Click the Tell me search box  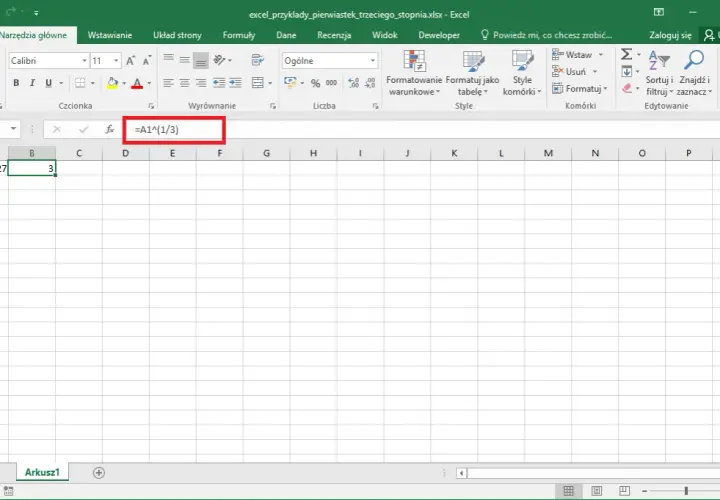(546, 35)
